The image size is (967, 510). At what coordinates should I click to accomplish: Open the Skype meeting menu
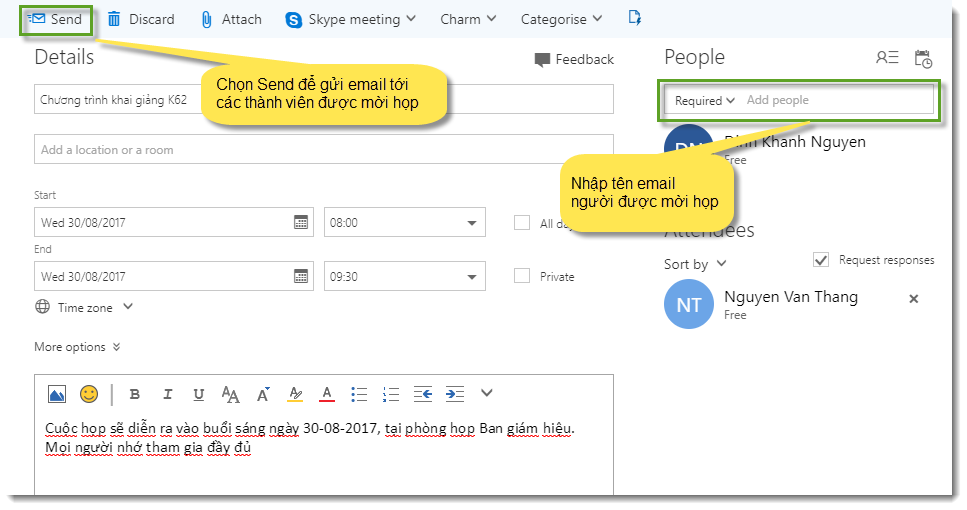(343, 19)
